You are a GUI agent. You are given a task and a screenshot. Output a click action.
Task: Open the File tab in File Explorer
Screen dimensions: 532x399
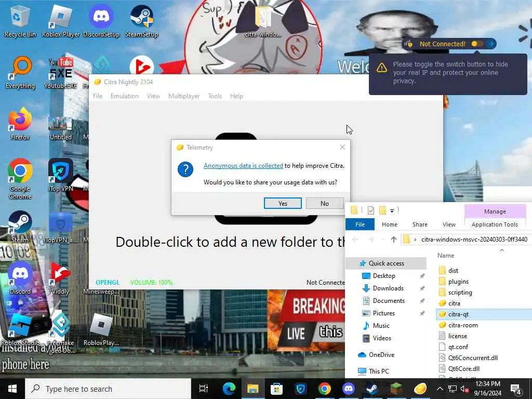click(360, 224)
